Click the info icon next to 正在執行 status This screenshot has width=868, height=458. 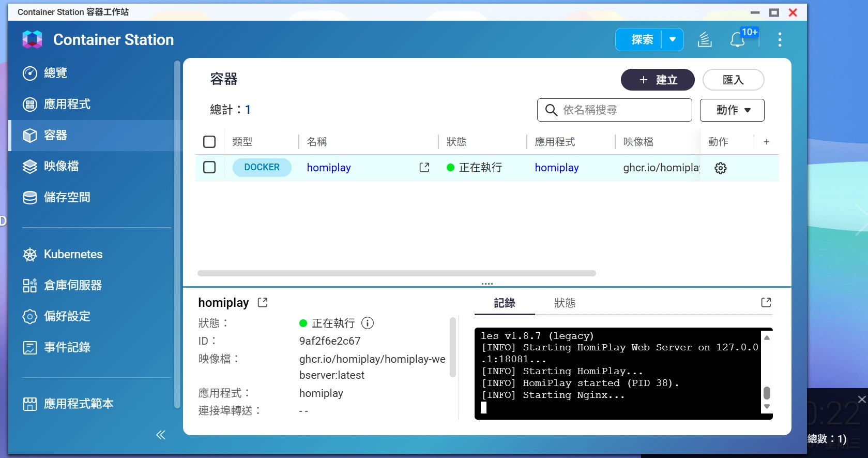pos(368,323)
